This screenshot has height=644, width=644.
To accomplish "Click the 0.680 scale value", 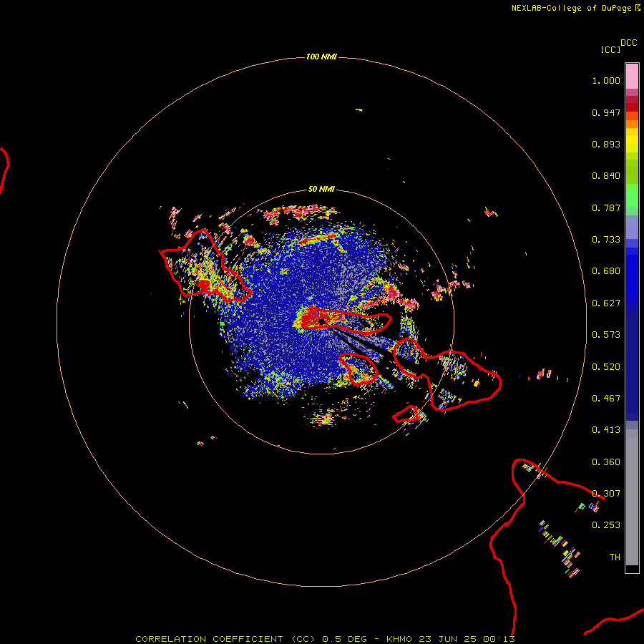I will 606,271.
